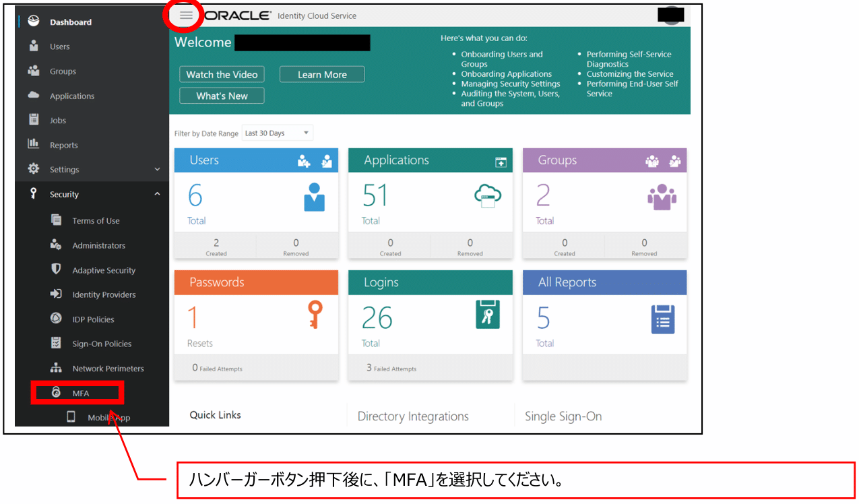
Task: Click the Groups sidebar icon
Action: [33, 71]
